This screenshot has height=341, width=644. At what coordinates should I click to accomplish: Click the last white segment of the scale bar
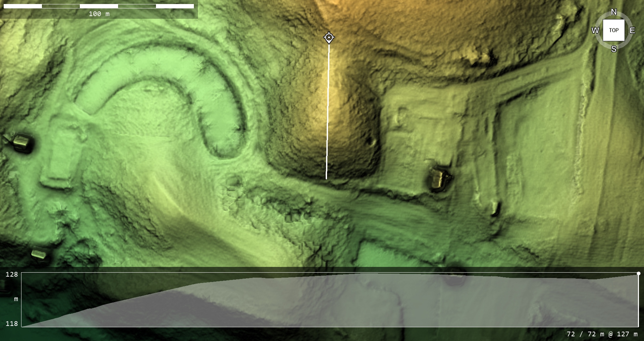[175, 6]
